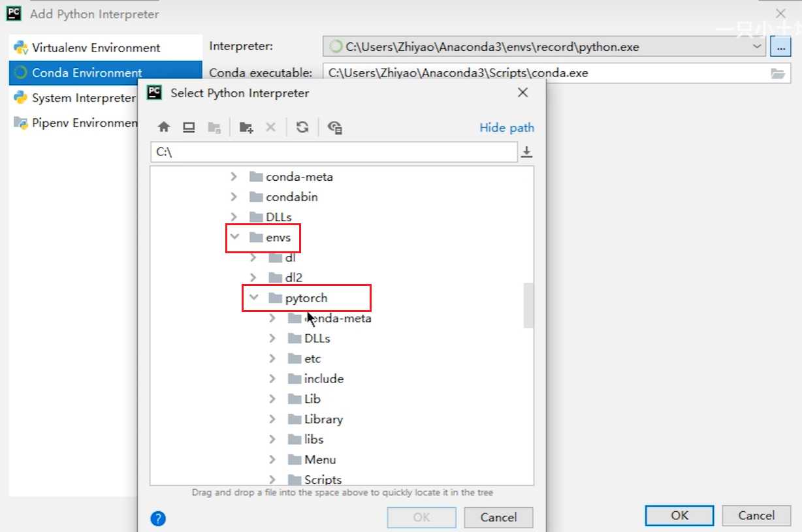Image resolution: width=802 pixels, height=532 pixels.
Task: Click the Hide path link
Action: coord(507,127)
